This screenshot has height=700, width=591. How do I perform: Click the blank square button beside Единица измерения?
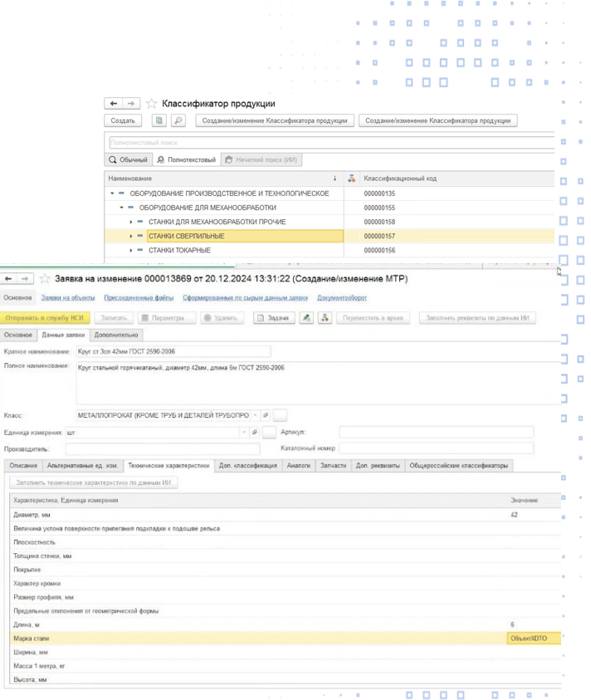tap(269, 432)
